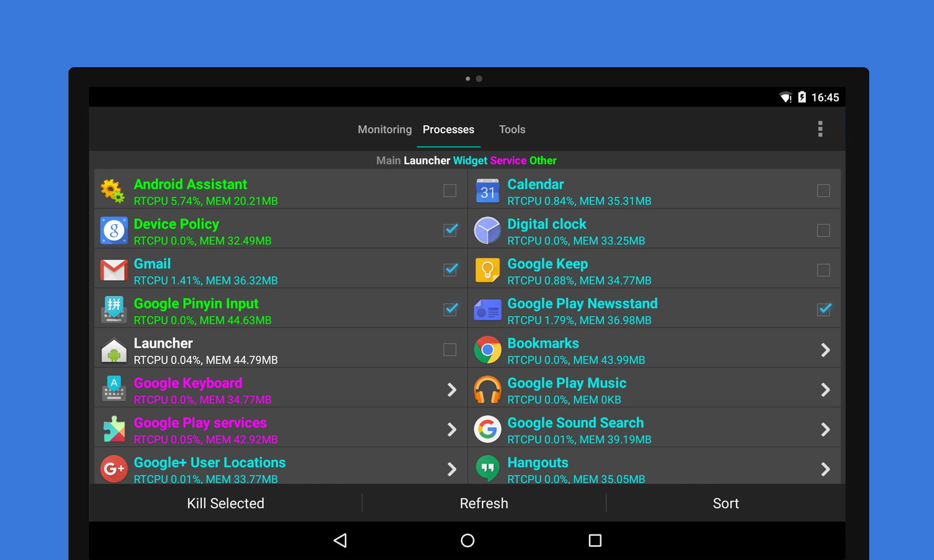Check the Digital clock checkbox

(x=823, y=230)
